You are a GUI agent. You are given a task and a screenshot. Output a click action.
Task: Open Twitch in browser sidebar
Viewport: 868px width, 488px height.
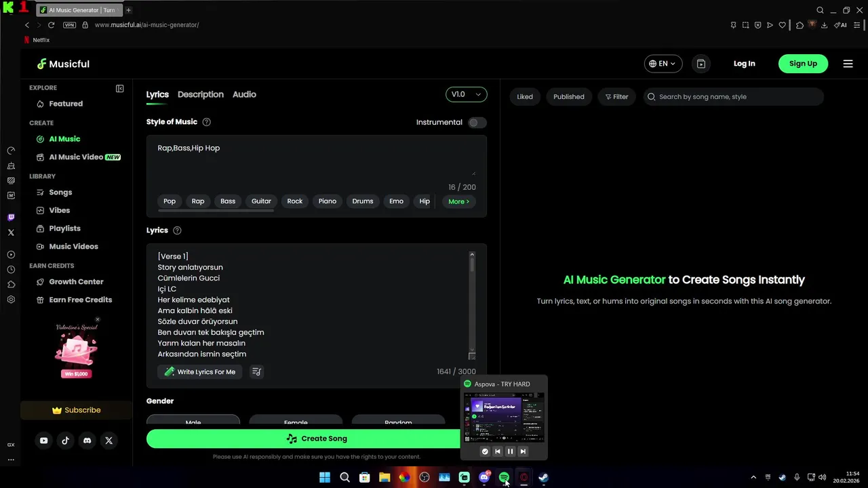11,218
